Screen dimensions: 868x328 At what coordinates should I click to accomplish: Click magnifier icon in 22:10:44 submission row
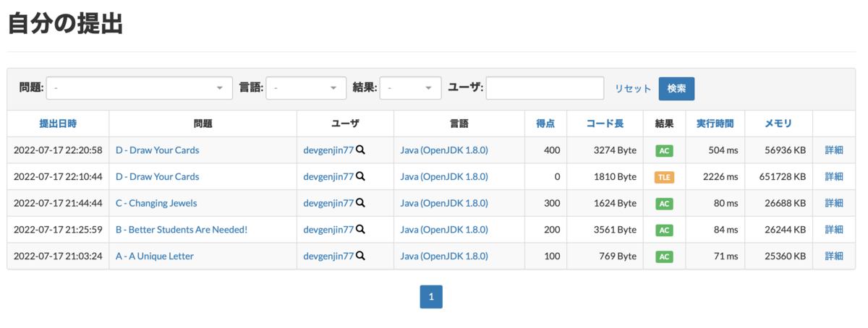tap(360, 176)
